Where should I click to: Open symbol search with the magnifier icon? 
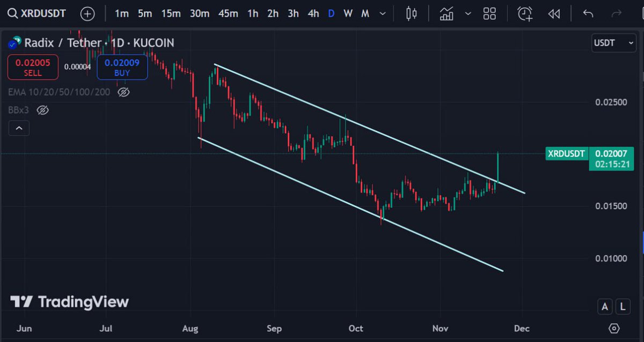pyautogui.click(x=12, y=14)
